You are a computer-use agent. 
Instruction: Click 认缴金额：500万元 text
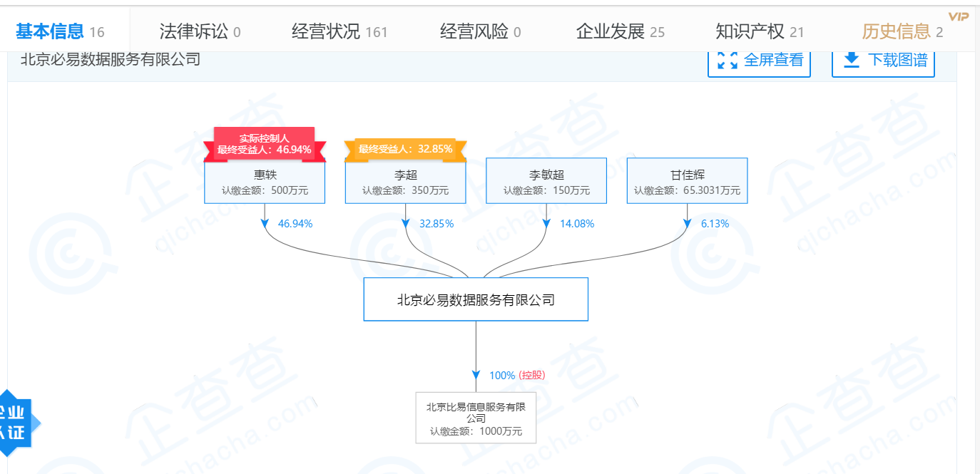click(265, 190)
